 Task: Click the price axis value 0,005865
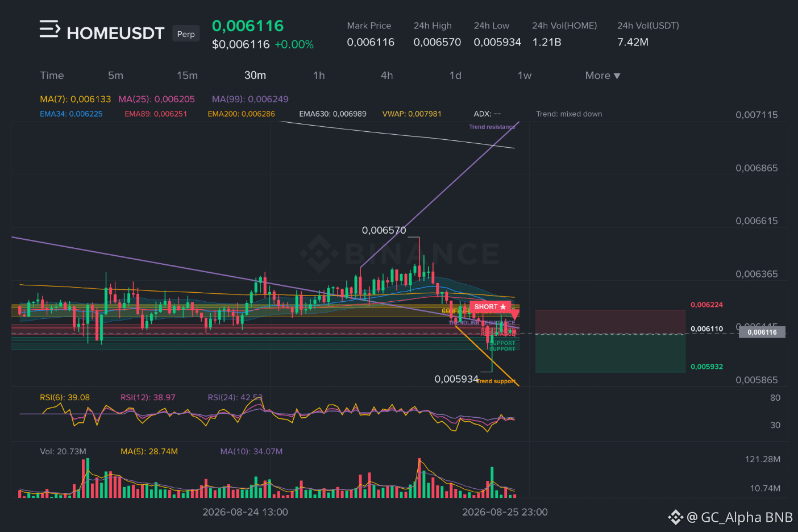pyautogui.click(x=757, y=380)
